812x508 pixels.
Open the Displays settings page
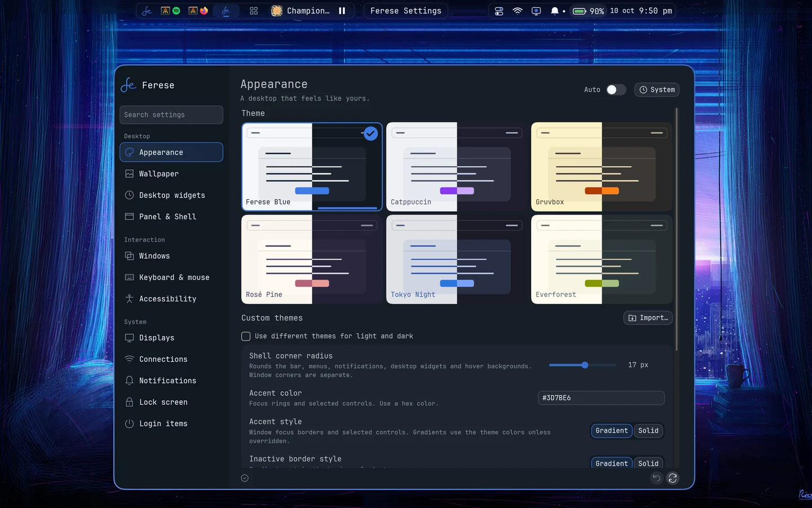[x=171, y=338]
